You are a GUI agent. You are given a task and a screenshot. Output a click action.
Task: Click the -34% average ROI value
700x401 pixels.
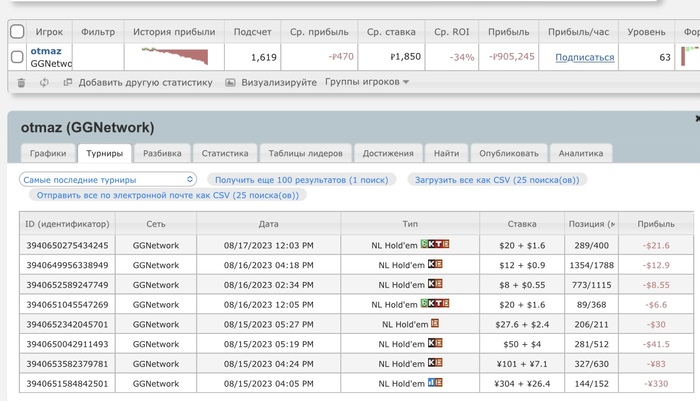click(x=462, y=57)
